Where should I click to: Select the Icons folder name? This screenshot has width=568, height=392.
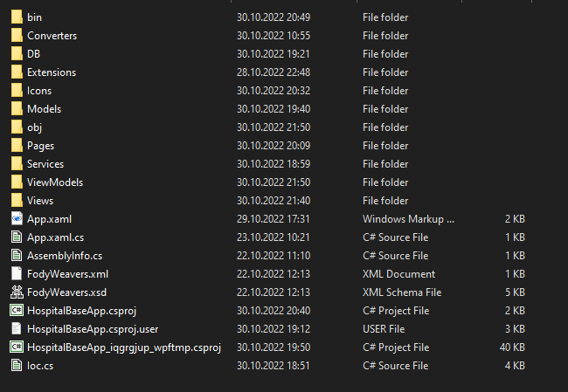pos(39,91)
